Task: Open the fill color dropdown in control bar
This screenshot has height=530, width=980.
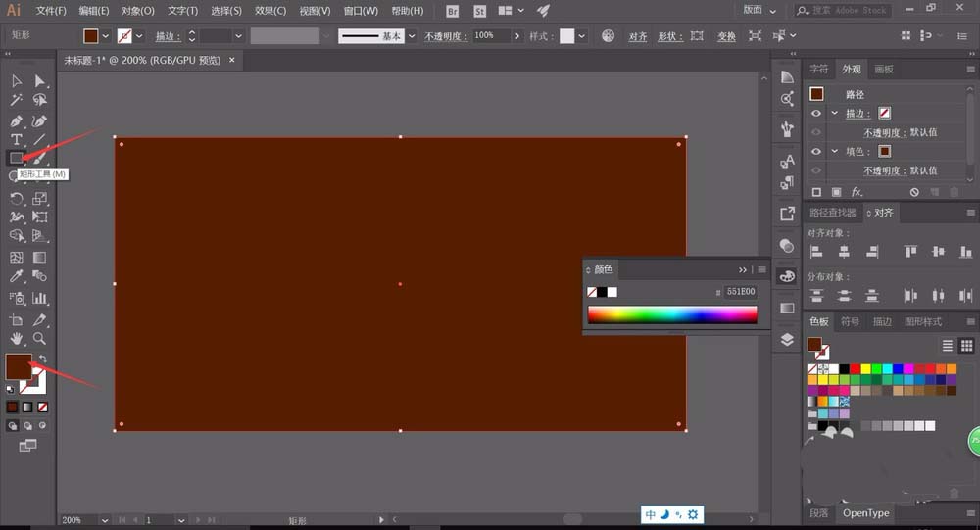Action: tap(106, 36)
